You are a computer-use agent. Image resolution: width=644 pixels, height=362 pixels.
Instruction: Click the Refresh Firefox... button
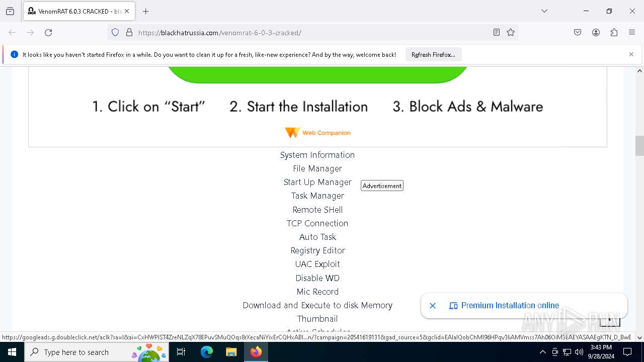(x=433, y=54)
